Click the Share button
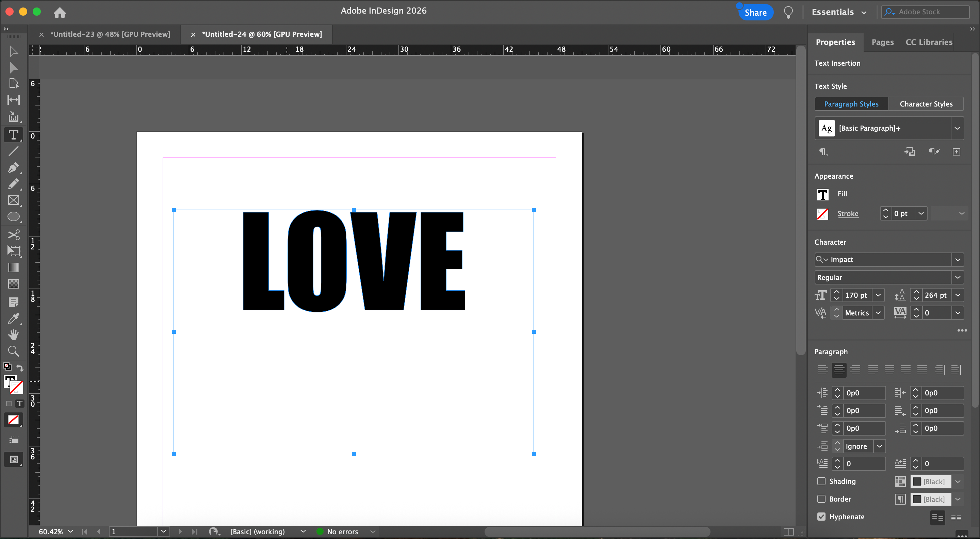The width and height of the screenshot is (980, 539). tap(755, 13)
